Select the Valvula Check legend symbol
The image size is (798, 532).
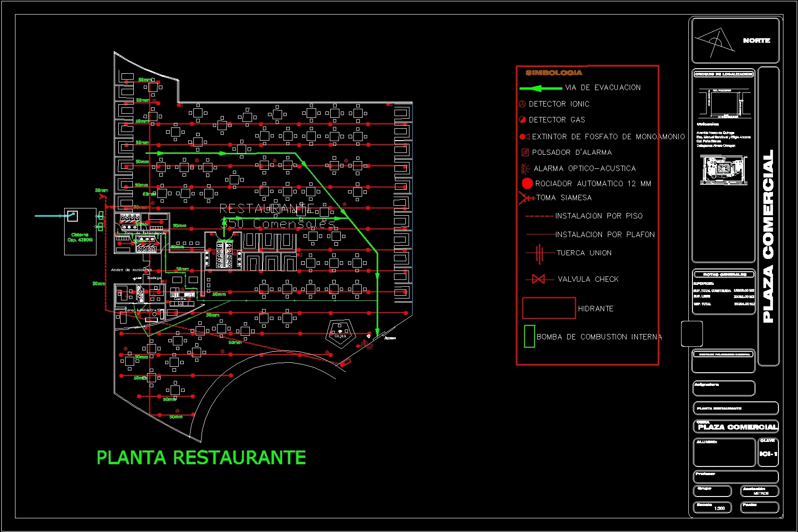[539, 279]
